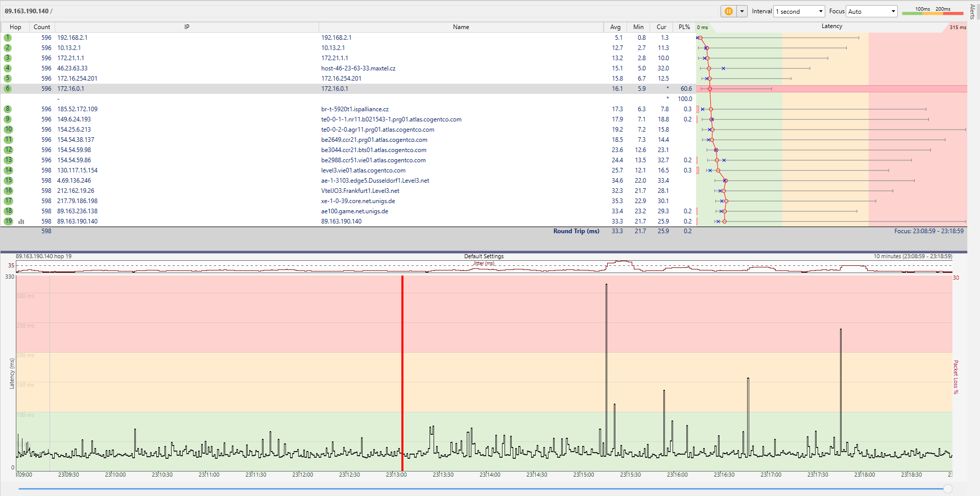Pause tracing with the orange pause button
The height and width of the screenshot is (496, 980).
(728, 11)
